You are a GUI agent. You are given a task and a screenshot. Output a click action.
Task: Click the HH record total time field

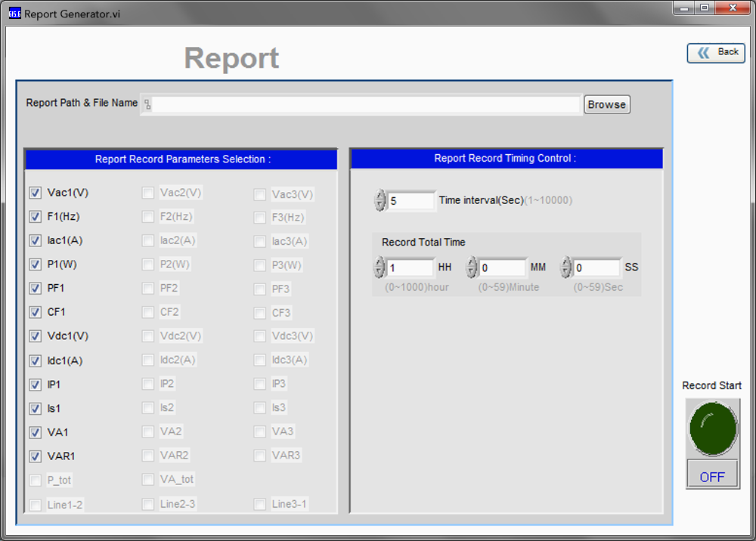coord(411,267)
